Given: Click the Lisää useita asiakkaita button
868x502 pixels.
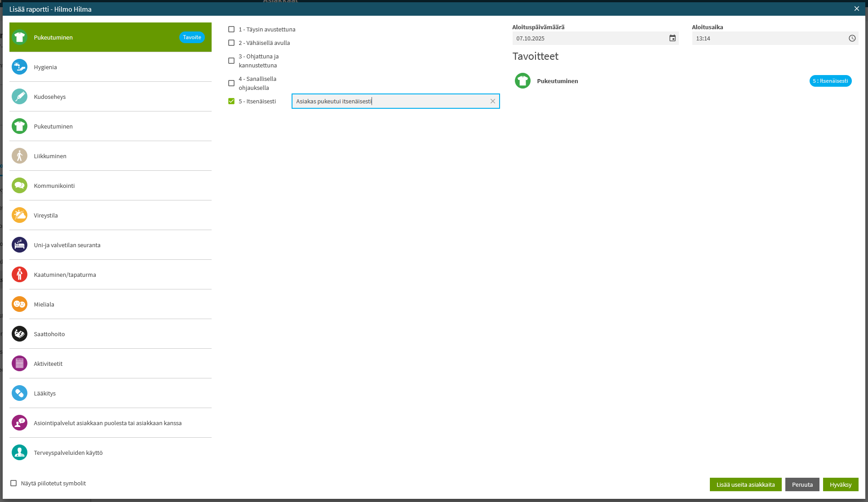Looking at the screenshot, I should [x=745, y=484].
